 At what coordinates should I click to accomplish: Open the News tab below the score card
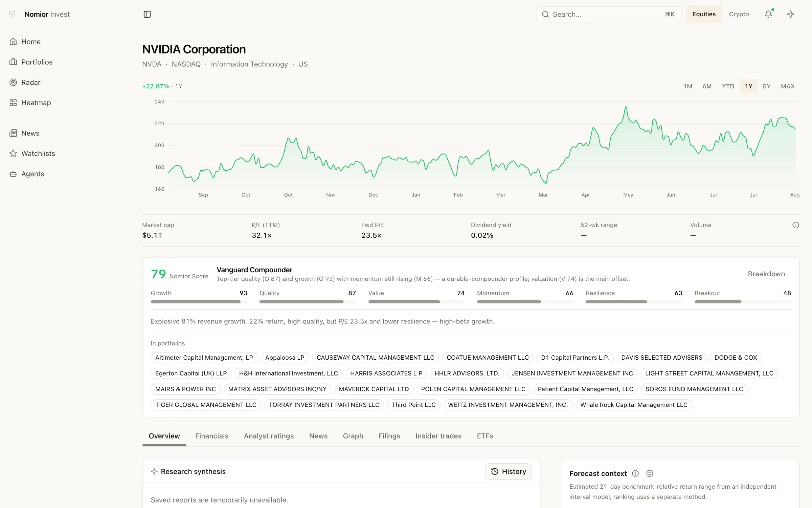(318, 436)
